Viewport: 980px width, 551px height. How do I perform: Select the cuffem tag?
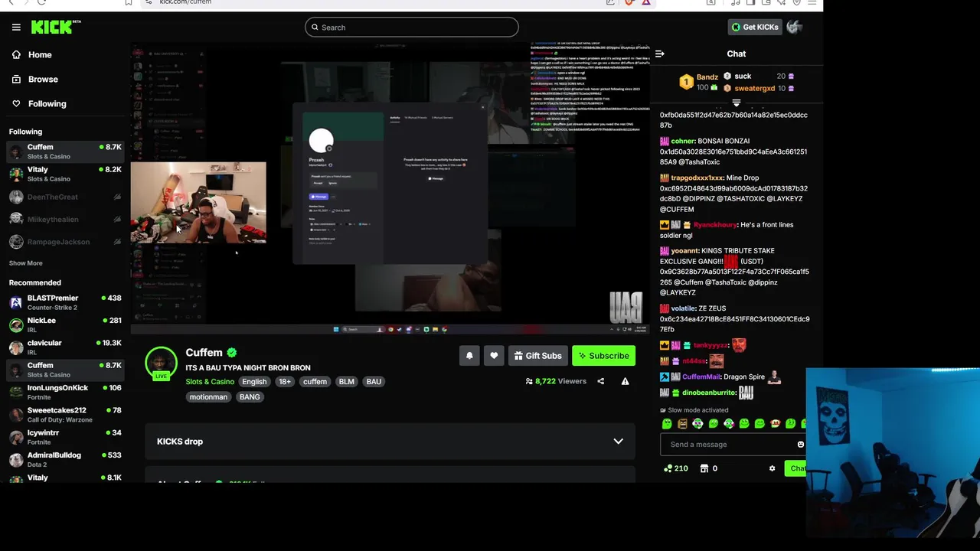315,382
